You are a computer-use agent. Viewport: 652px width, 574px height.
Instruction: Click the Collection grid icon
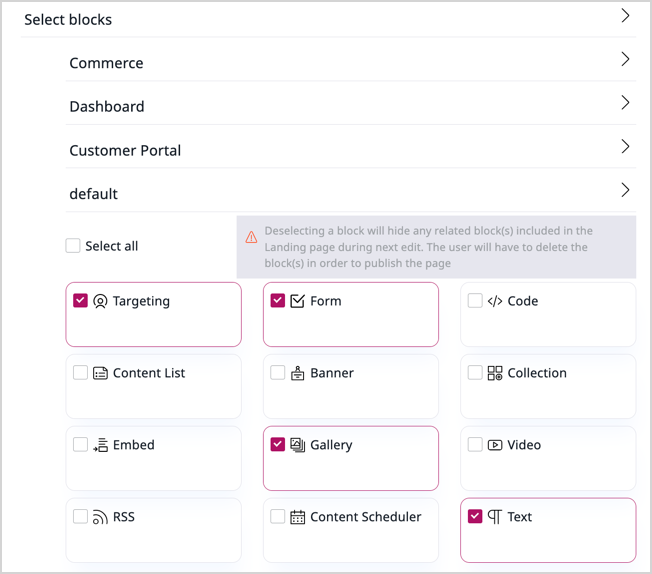pyautogui.click(x=495, y=373)
